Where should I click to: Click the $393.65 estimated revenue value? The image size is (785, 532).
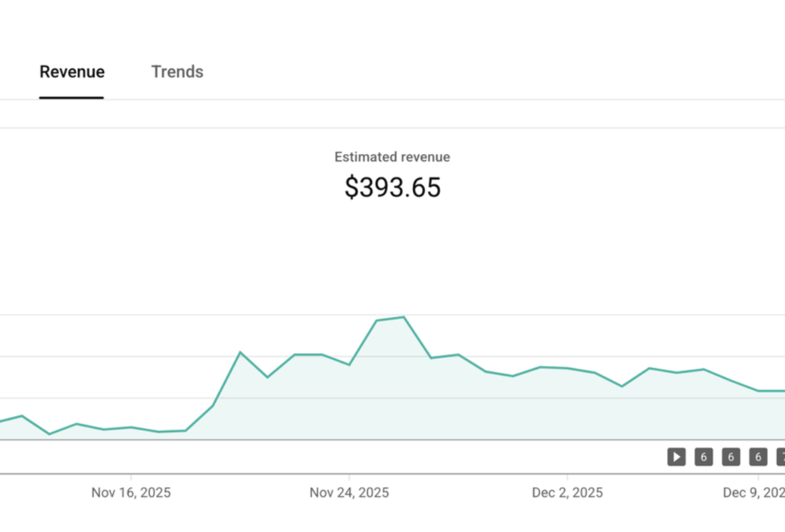[392, 187]
